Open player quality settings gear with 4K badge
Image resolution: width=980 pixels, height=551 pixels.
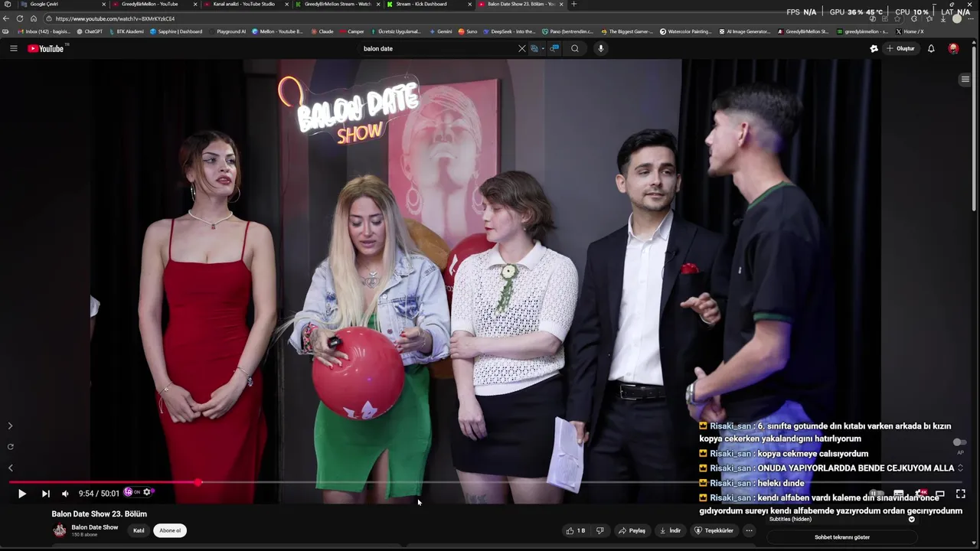click(920, 494)
